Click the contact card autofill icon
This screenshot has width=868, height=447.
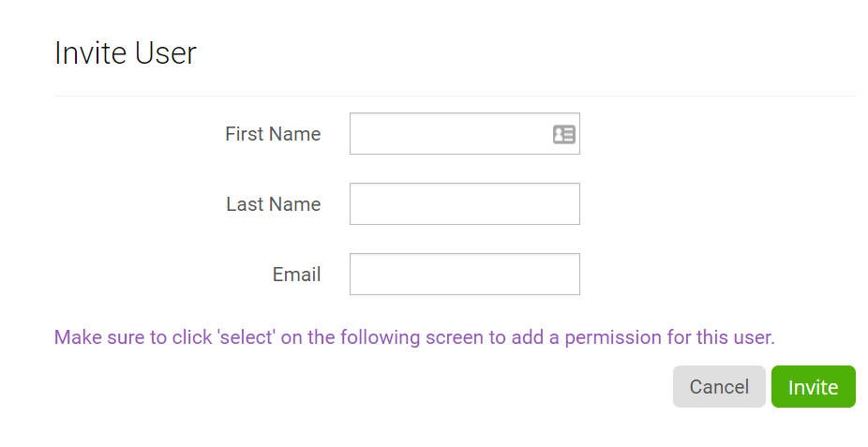coord(563,134)
